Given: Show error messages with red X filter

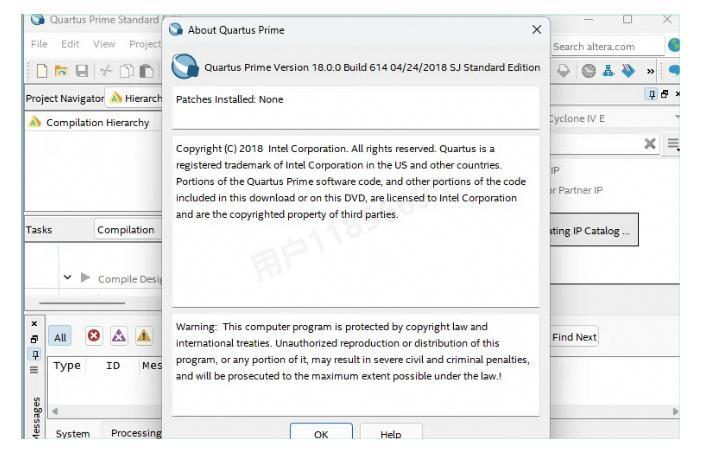Looking at the screenshot, I should click(x=93, y=336).
